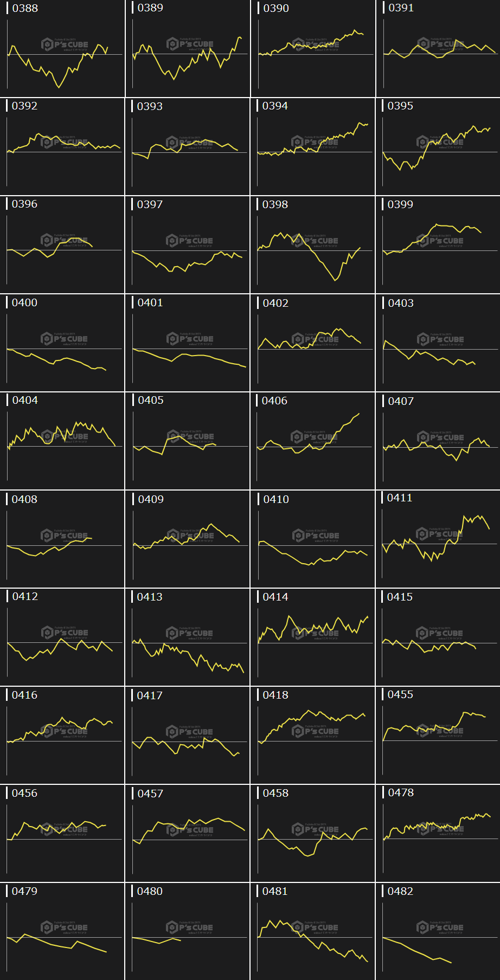
Task: Click the chart for number 0413
Action: tap(188, 637)
